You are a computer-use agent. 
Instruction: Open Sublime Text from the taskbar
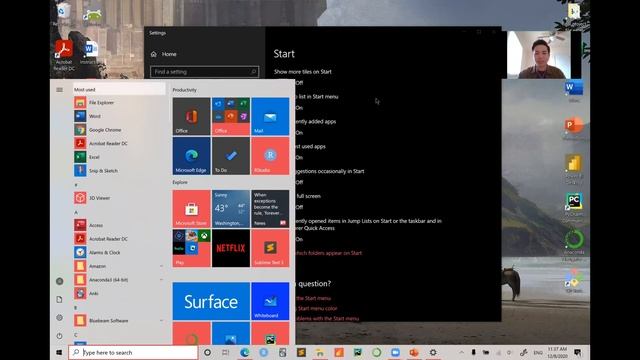301,352
